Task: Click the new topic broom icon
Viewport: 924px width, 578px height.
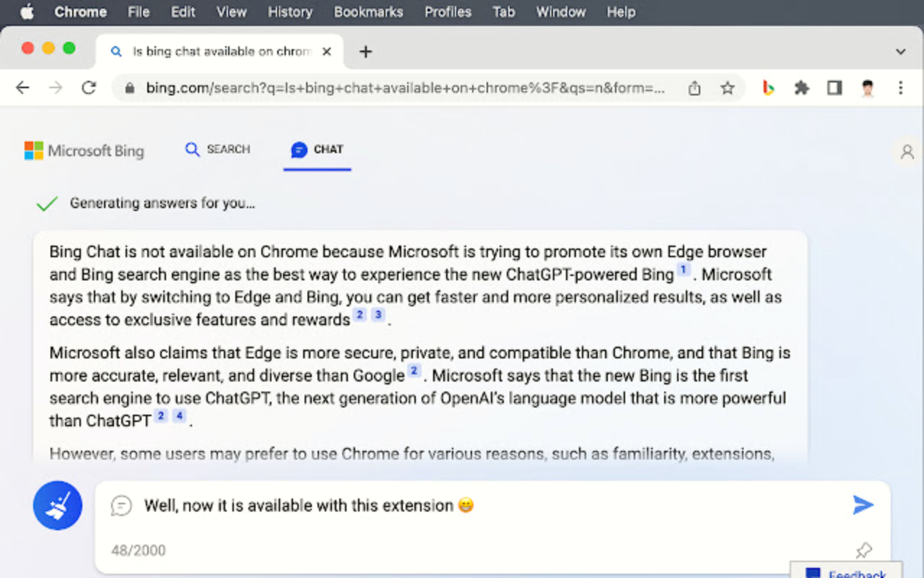Action: 58,506
